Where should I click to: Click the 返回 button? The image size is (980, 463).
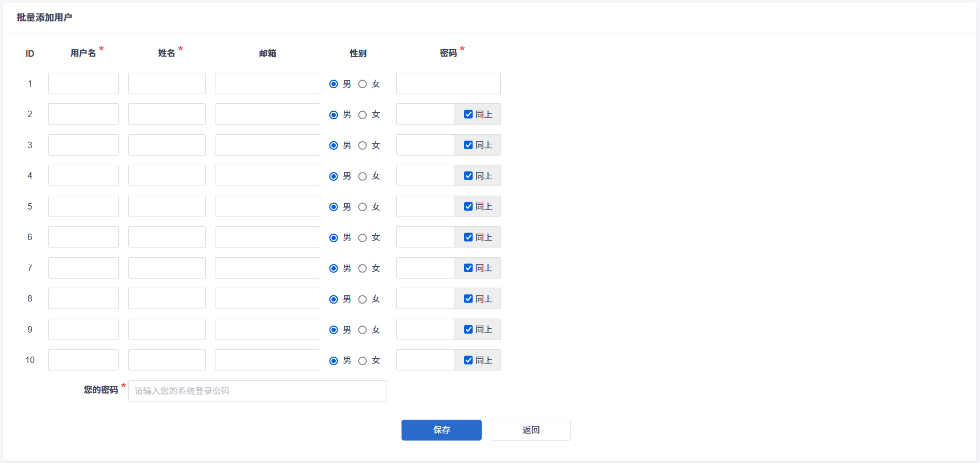click(530, 430)
